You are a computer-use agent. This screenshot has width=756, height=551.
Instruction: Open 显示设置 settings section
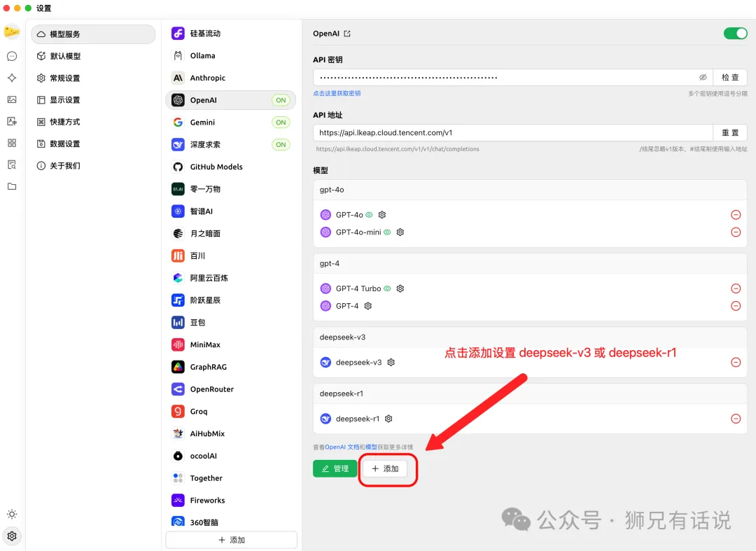[93, 100]
